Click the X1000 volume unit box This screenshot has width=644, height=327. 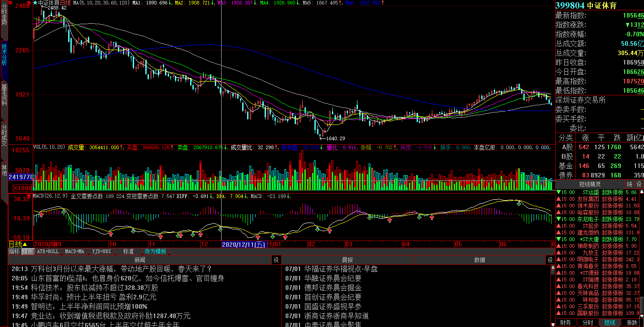22,188
